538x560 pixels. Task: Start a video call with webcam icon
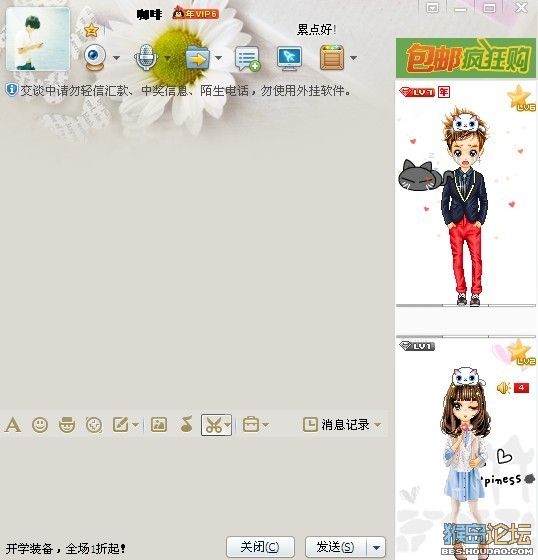[x=95, y=57]
